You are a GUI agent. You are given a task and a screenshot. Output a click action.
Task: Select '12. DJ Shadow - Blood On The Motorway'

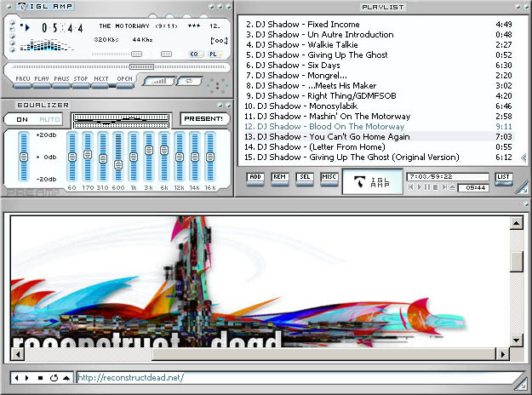[379, 127]
